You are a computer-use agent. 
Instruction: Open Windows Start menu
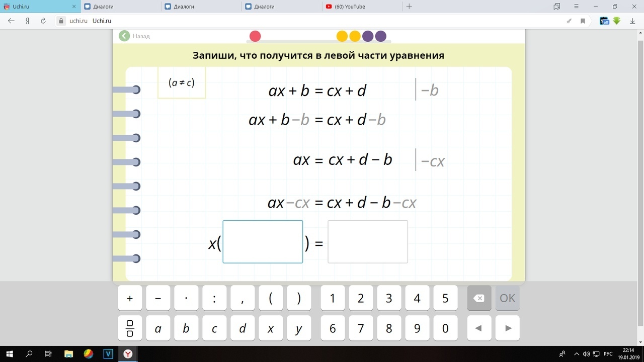click(x=10, y=354)
